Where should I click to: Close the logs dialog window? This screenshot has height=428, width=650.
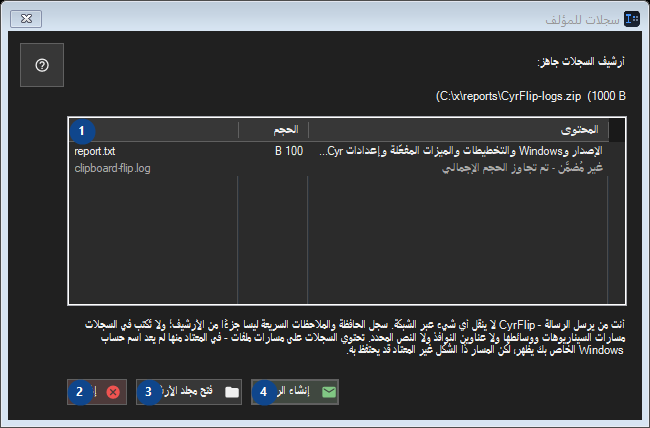(x=26, y=19)
